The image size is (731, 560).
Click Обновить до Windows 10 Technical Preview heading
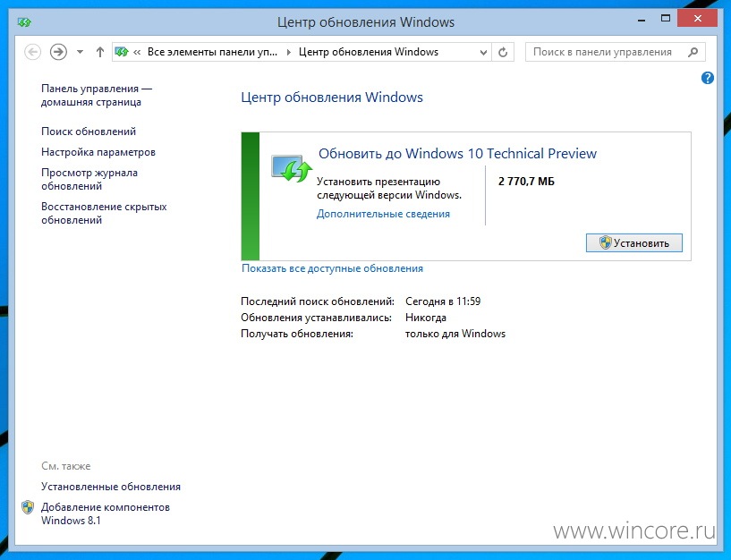pyautogui.click(x=457, y=153)
